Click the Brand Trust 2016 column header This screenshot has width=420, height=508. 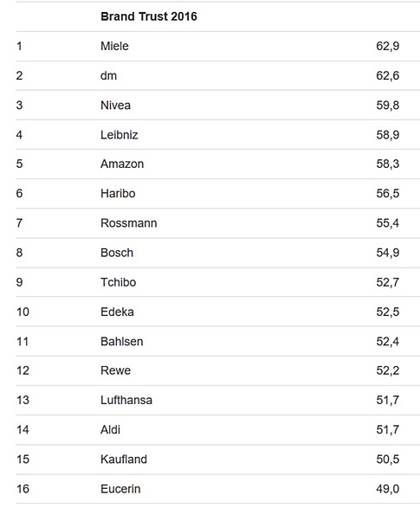click(149, 16)
